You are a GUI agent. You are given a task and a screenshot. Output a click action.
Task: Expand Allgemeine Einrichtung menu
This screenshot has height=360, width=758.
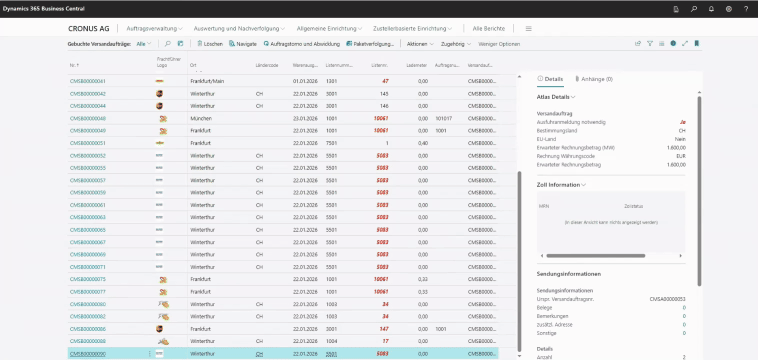330,29
